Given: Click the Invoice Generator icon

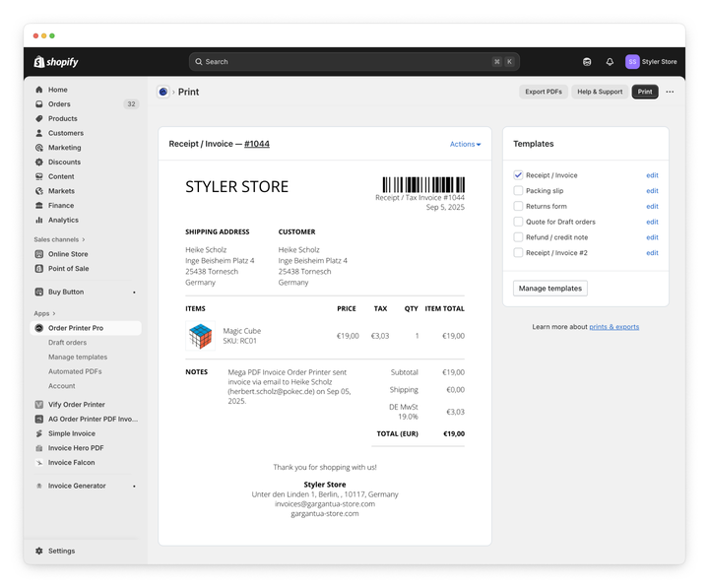Looking at the screenshot, I should coord(39,486).
